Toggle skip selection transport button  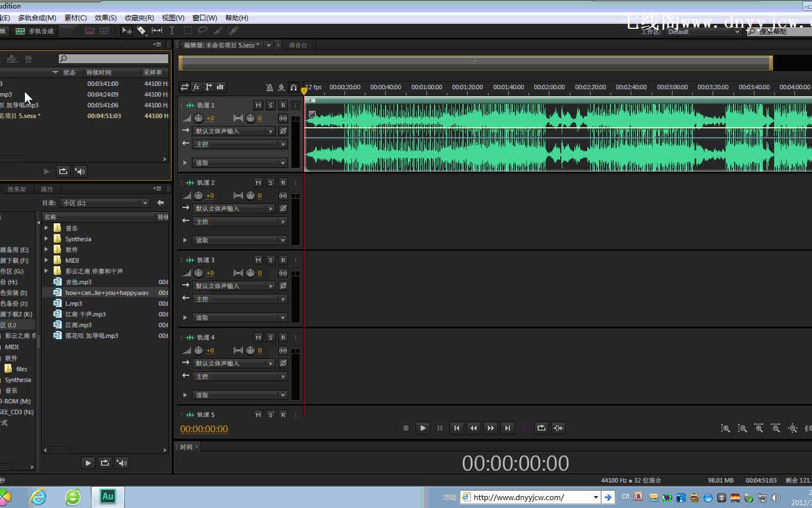tap(558, 428)
